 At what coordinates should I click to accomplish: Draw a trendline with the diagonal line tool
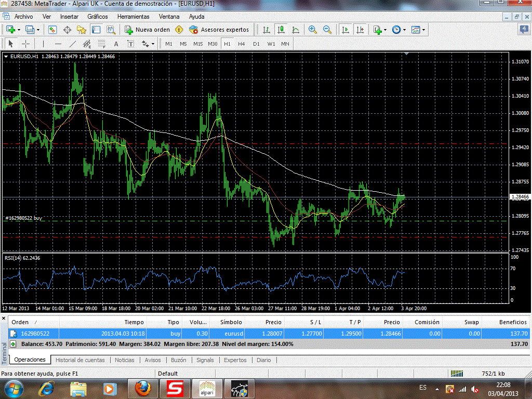click(x=73, y=44)
